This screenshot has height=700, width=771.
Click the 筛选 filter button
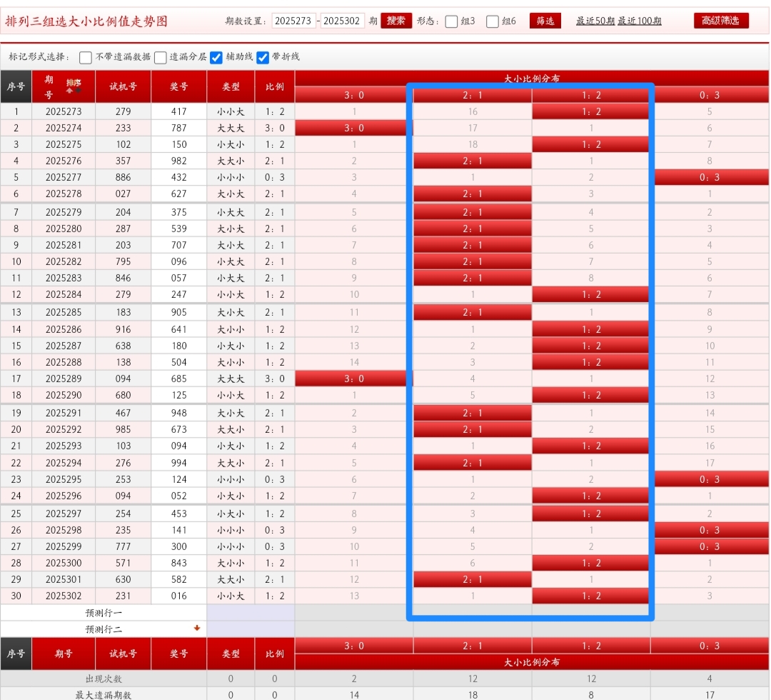pos(545,21)
